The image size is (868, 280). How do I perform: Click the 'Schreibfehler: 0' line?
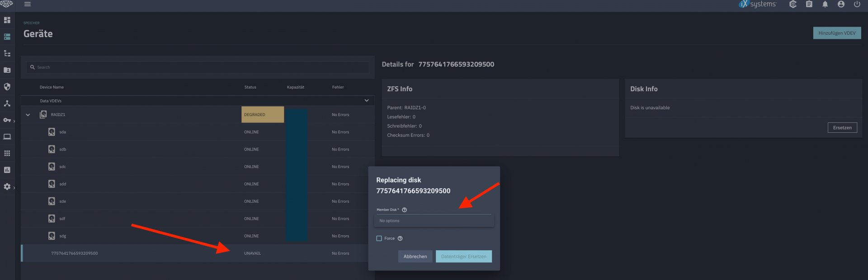tap(404, 126)
